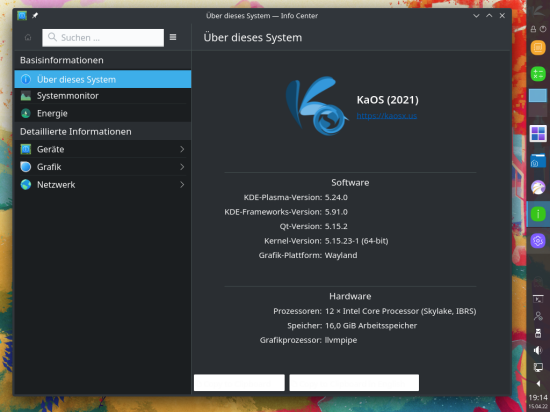
Task: Click the removable USB device tray icon
Action: tap(538, 333)
